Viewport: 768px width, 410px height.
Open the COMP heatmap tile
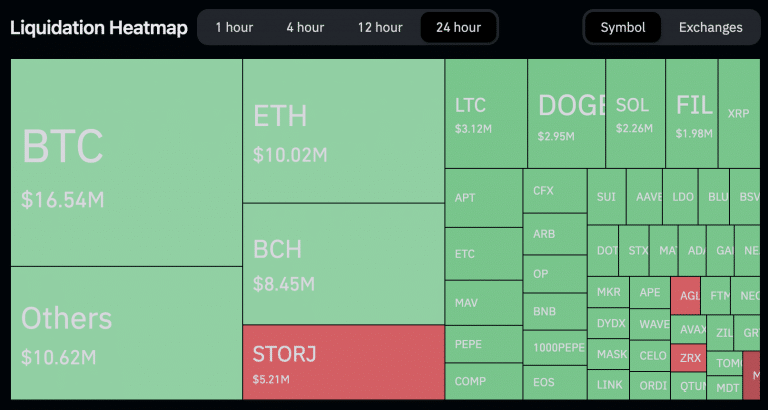pyautogui.click(x=482, y=381)
